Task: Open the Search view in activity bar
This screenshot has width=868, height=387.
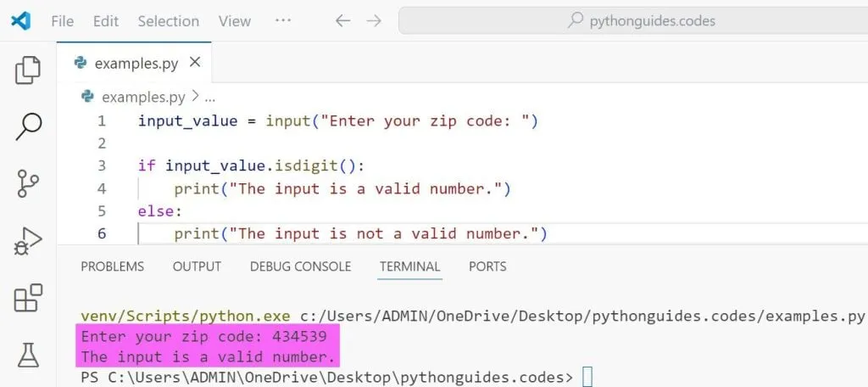Action: (28, 126)
